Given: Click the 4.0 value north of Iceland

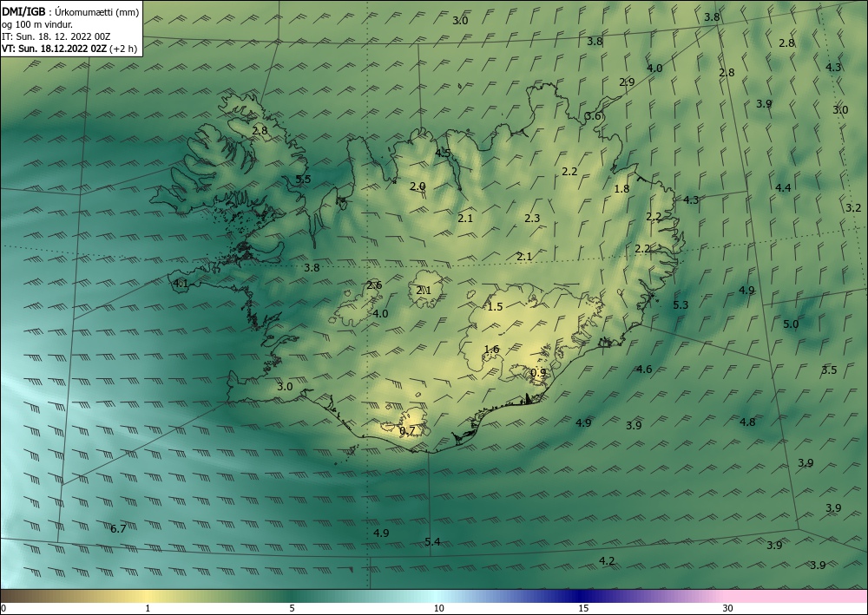Looking at the screenshot, I should click(x=654, y=68).
